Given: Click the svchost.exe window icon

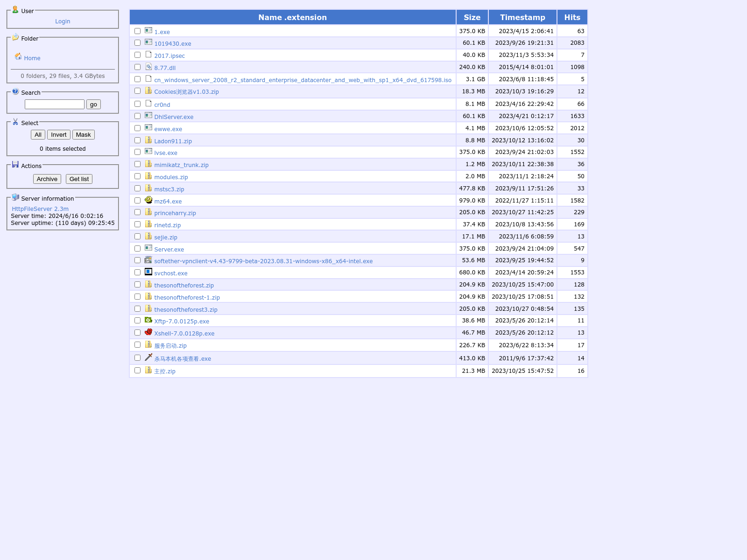Looking at the screenshot, I should [x=148, y=272].
